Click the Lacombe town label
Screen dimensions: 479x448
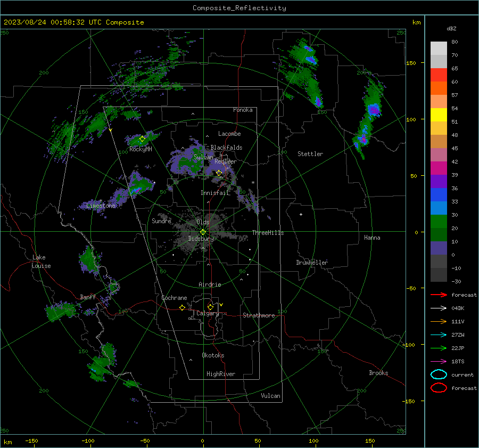[x=229, y=134]
